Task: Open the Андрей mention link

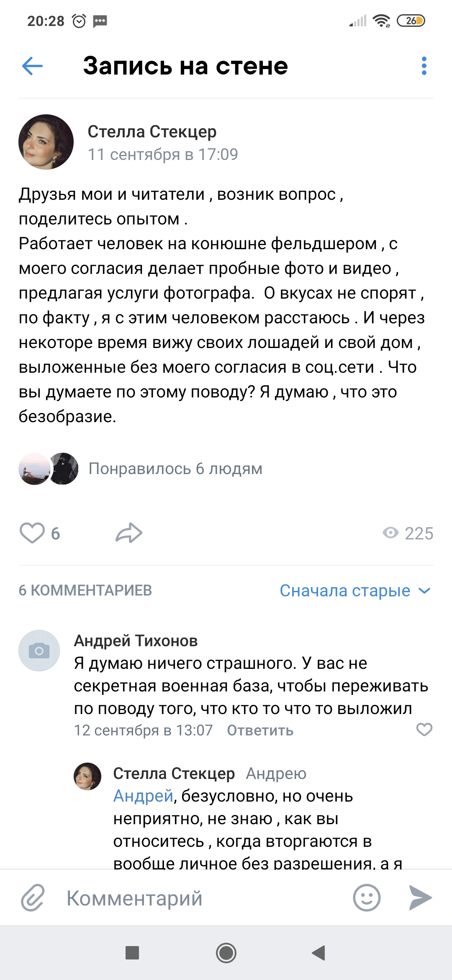Action: pyautogui.click(x=143, y=796)
